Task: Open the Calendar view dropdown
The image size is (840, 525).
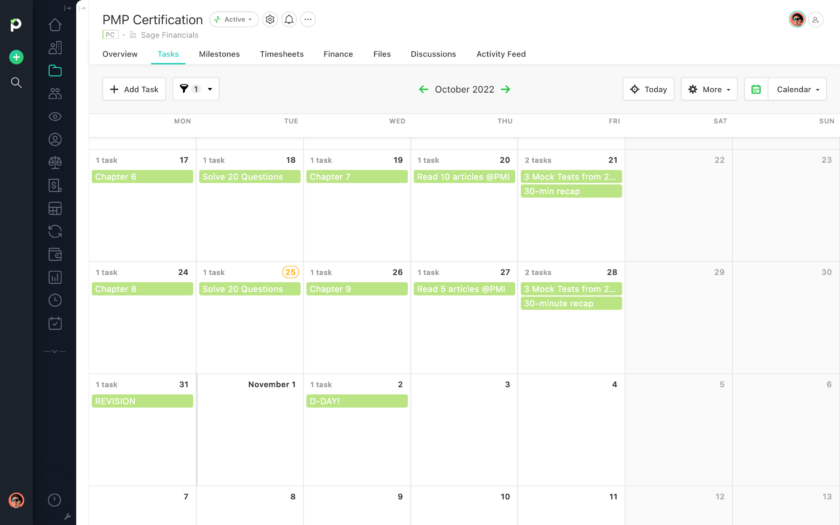Action: (x=797, y=89)
